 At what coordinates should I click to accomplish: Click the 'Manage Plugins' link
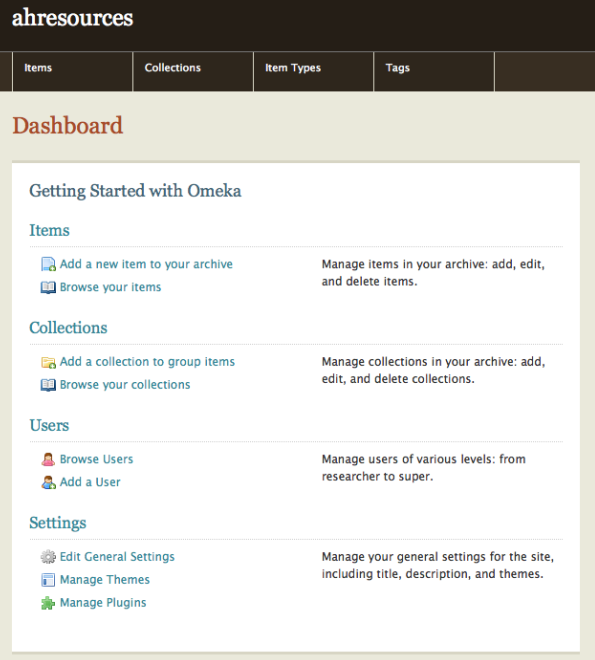click(103, 603)
